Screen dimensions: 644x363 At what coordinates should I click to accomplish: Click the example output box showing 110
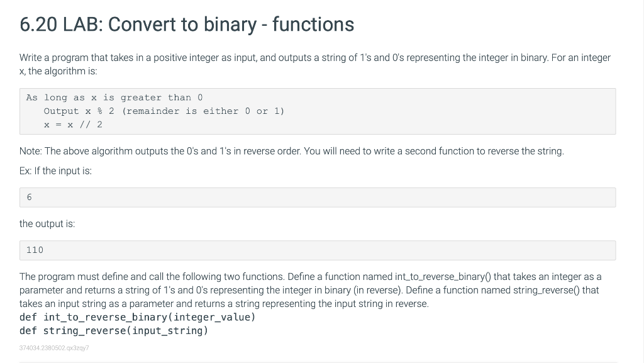point(318,250)
